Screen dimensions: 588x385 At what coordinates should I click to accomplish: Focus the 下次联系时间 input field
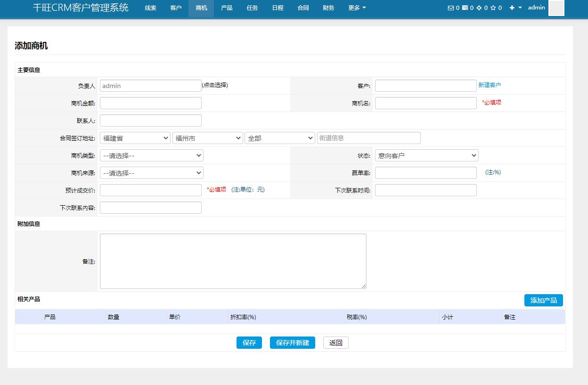(x=426, y=190)
